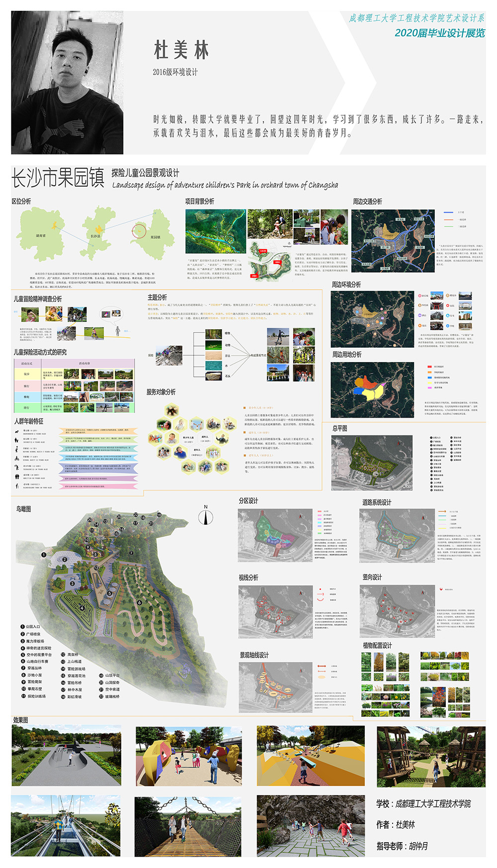Click marker 4 on the maze in the map
Viewport: 497px width, 868px height.
click(x=83, y=607)
